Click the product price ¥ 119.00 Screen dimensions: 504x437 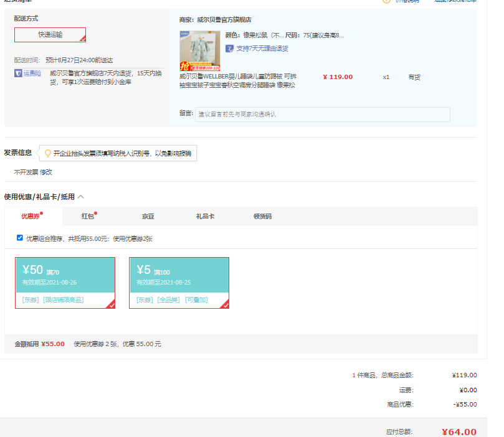click(x=338, y=77)
